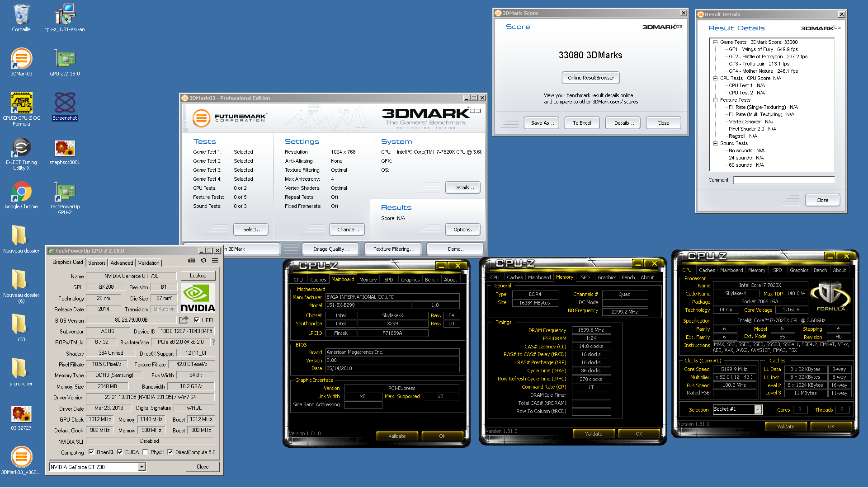This screenshot has height=488, width=868.
Task: Click the Save As... button
Action: tap(542, 123)
